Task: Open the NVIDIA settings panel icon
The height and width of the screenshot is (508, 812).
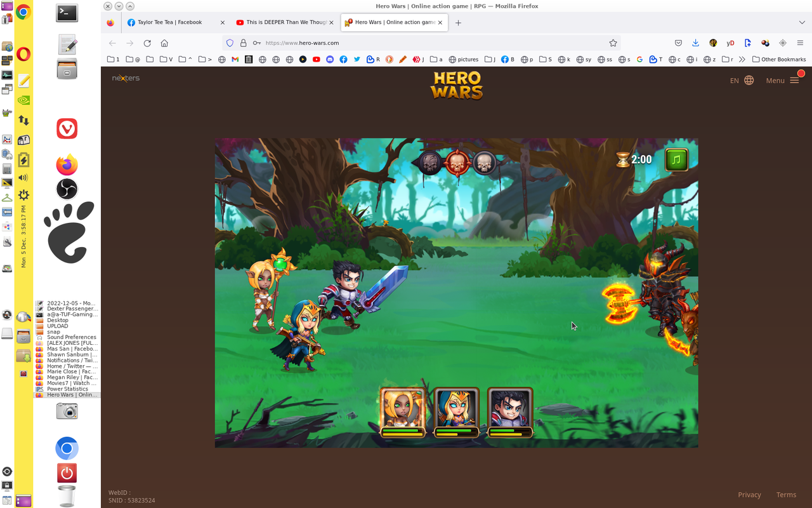Action: pyautogui.click(x=23, y=100)
